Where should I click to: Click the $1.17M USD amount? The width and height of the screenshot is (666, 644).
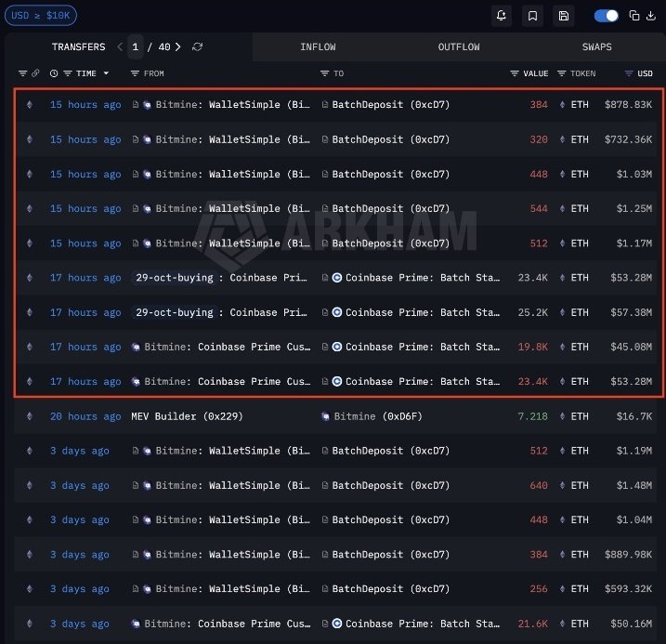click(x=634, y=243)
